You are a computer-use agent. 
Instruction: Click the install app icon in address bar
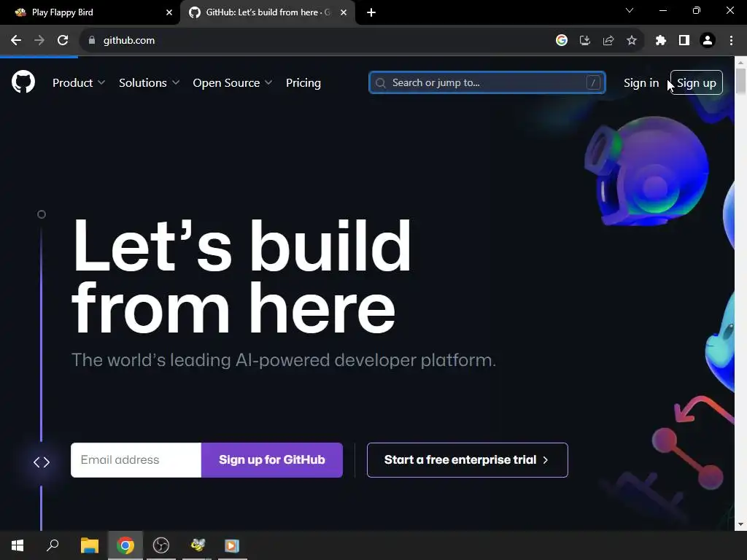coord(585,41)
